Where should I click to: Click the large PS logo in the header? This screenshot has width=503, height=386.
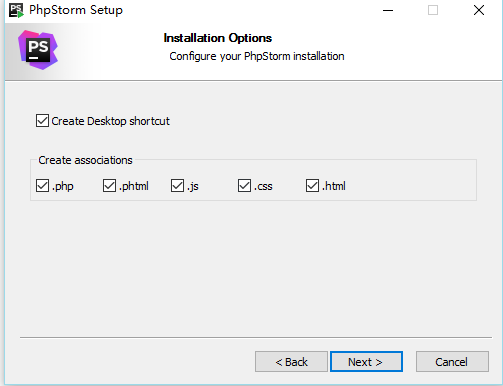(38, 50)
